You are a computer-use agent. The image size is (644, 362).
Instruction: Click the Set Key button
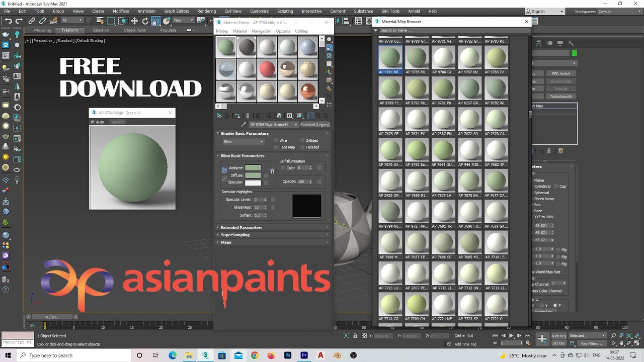point(559,343)
